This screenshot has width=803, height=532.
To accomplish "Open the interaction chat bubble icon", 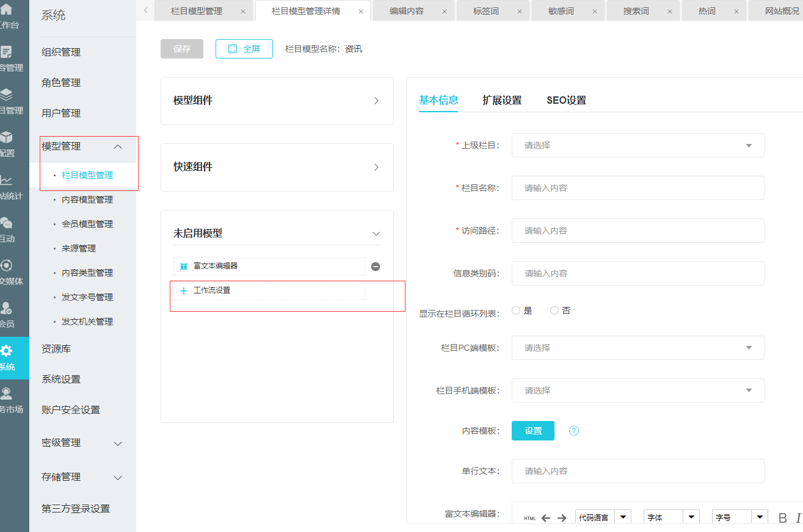I will click(6, 223).
